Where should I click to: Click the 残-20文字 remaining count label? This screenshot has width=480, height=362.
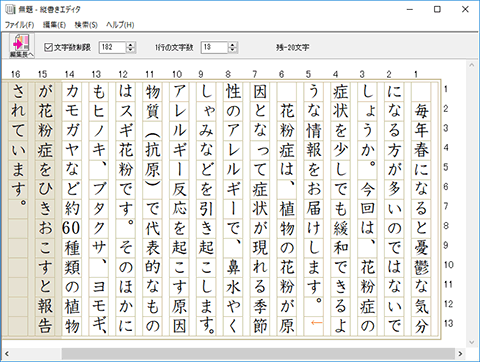pyautogui.click(x=292, y=48)
